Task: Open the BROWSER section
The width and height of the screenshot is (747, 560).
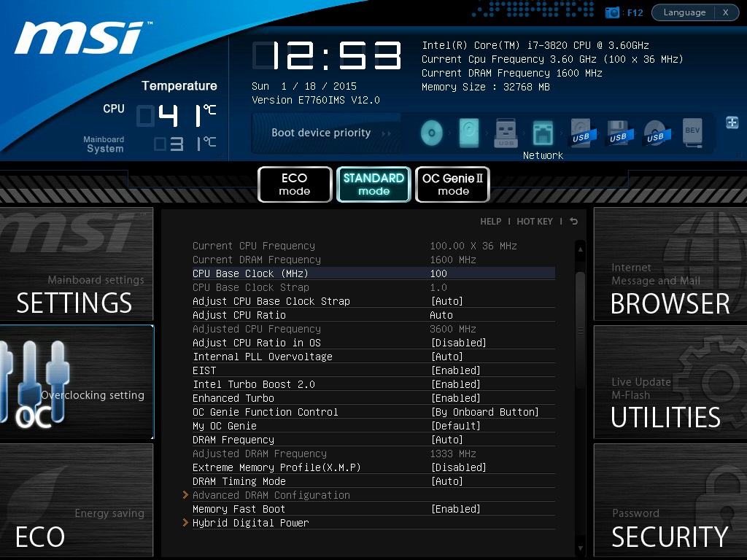Action: coord(670,264)
